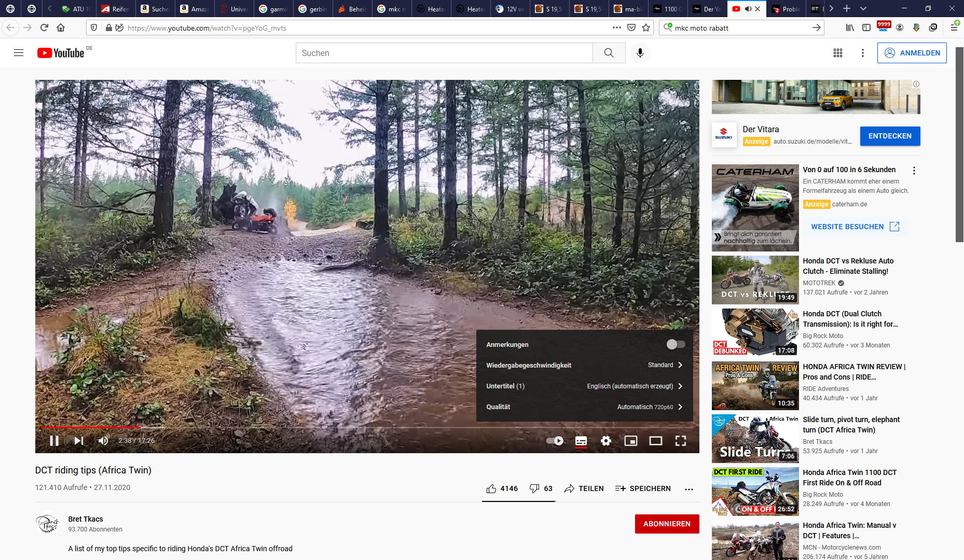The image size is (964, 560).
Task: Open Honda DCT vs Rekluse video thumbnail
Action: (755, 279)
